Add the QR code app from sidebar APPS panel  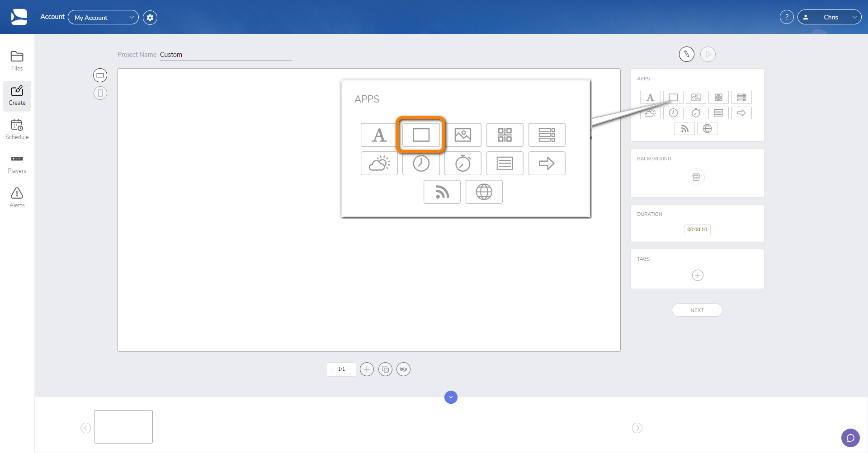coord(718,98)
